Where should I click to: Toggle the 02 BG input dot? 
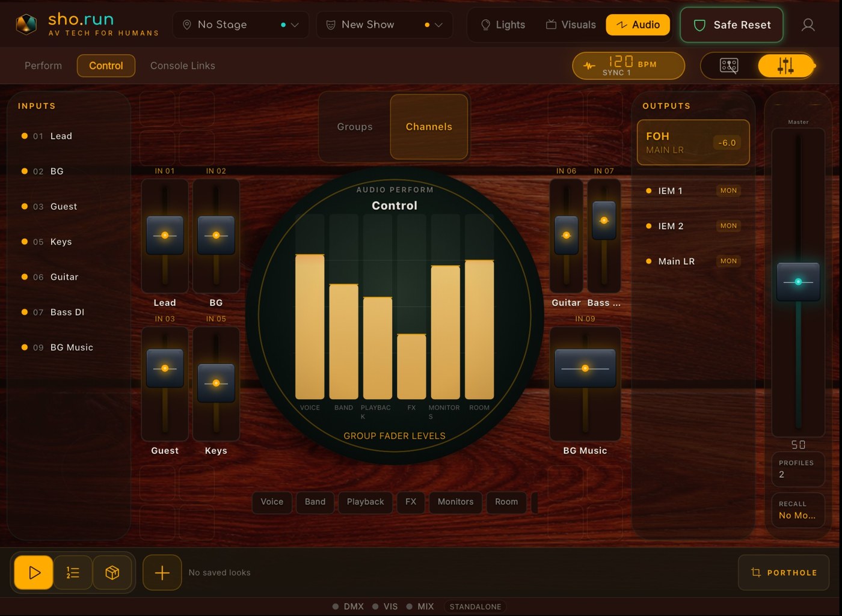[x=25, y=171]
